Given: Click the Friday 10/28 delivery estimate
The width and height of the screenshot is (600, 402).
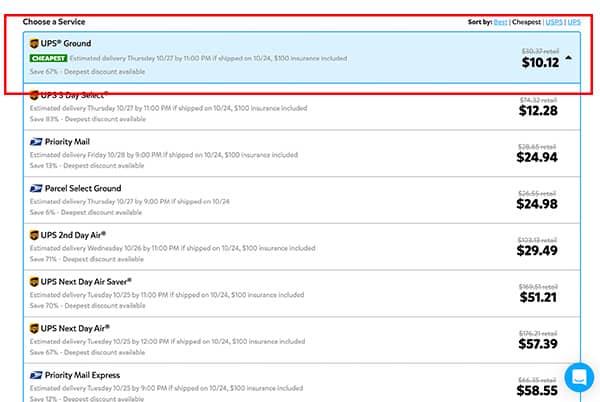Looking at the screenshot, I should click(164, 155).
